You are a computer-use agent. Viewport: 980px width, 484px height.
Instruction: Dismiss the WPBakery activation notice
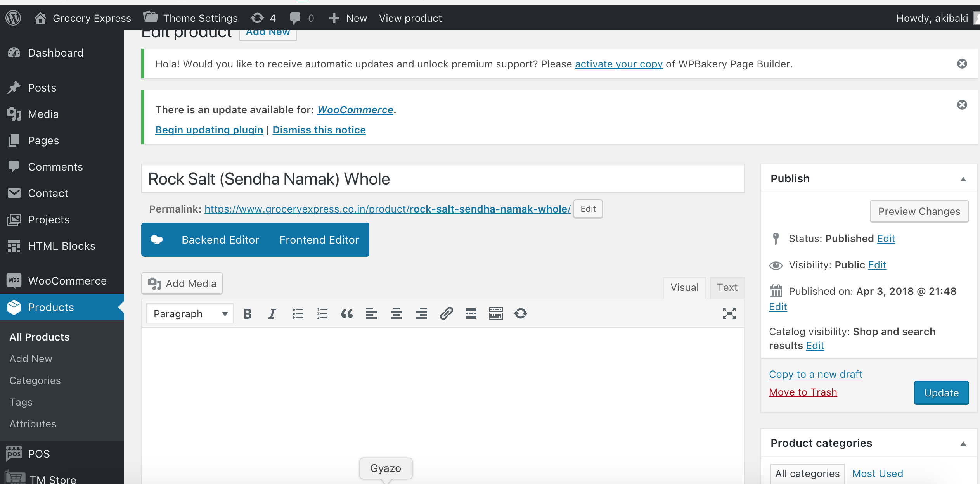click(962, 64)
